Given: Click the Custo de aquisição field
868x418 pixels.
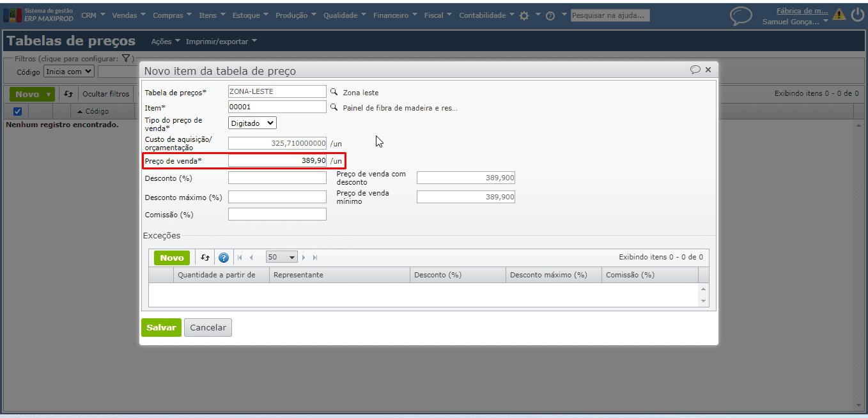Looking at the screenshot, I should tap(277, 143).
